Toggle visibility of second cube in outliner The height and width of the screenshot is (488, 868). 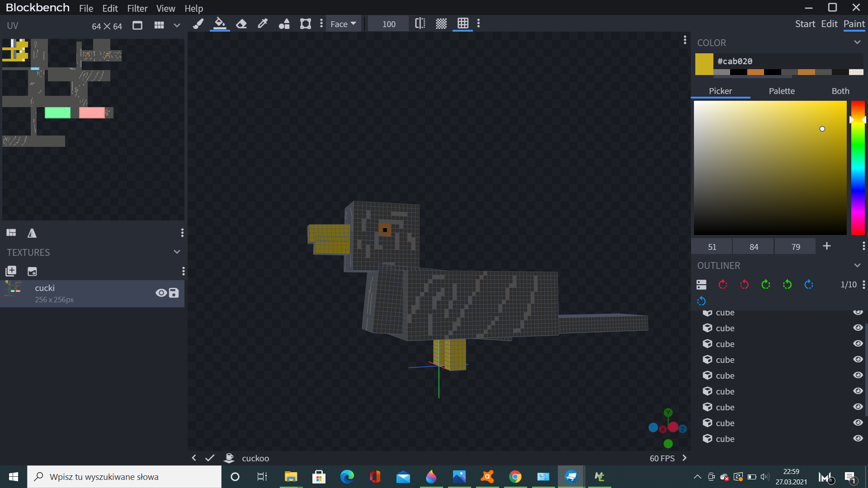(858, 328)
